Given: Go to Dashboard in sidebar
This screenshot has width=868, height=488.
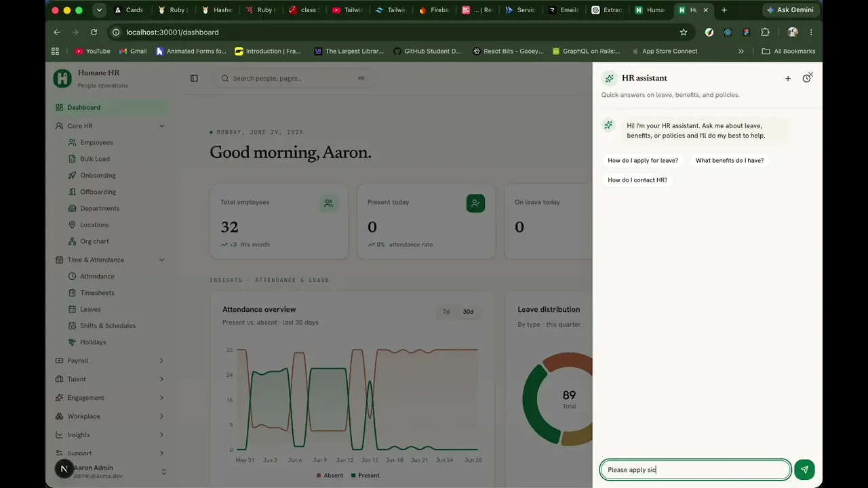Looking at the screenshot, I should [111, 107].
